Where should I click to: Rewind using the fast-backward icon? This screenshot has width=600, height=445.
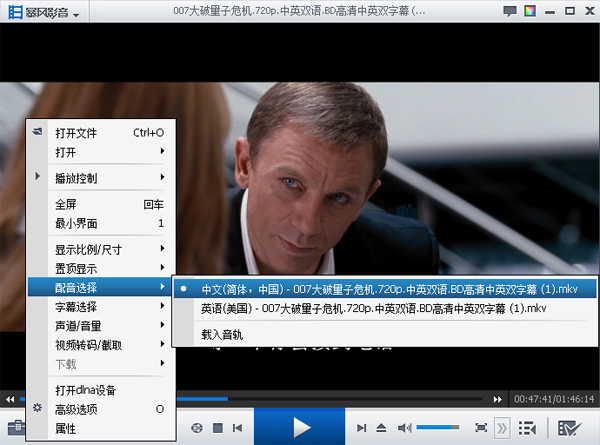pos(10,399)
